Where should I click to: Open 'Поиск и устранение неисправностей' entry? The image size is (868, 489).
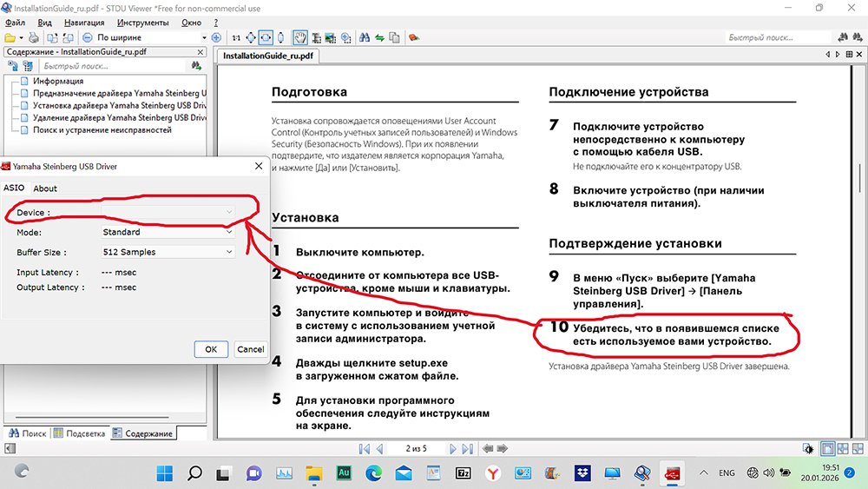tap(102, 129)
